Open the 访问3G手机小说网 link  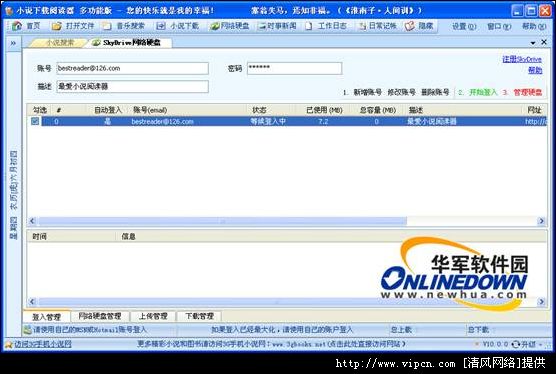coord(43,344)
